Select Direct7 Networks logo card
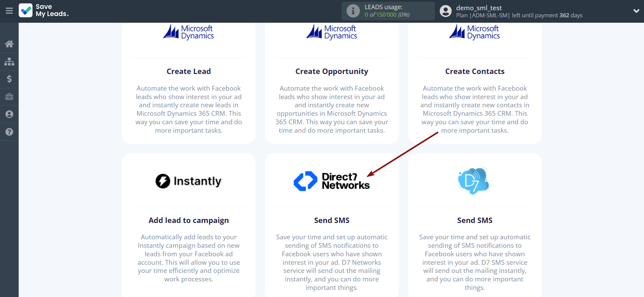 coord(332,181)
